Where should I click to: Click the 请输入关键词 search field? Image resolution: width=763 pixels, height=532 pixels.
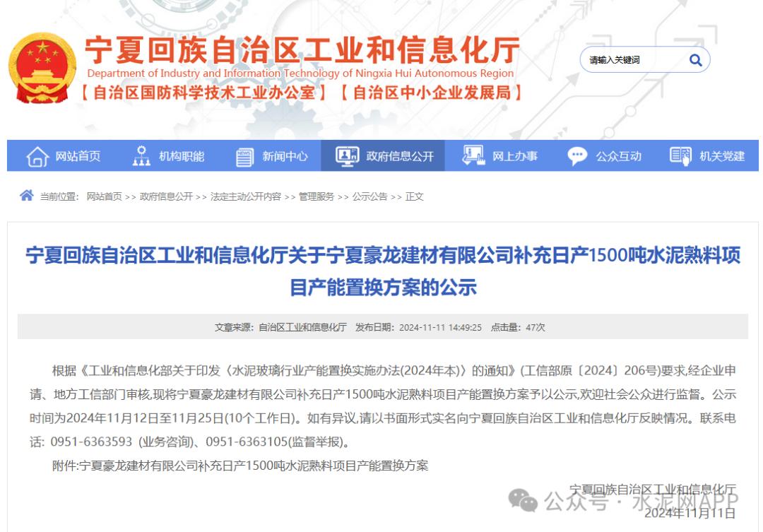click(x=632, y=60)
